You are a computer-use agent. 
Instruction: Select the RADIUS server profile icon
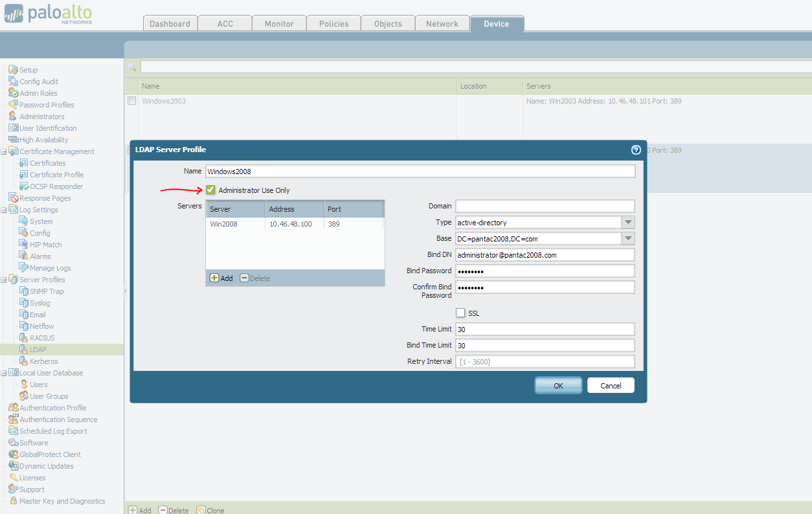point(24,338)
